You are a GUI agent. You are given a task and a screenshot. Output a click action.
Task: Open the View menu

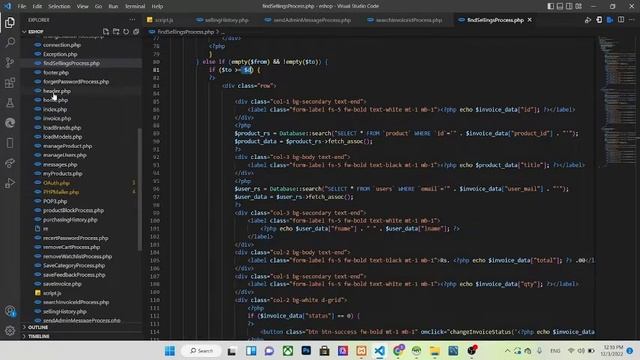click(x=82, y=6)
